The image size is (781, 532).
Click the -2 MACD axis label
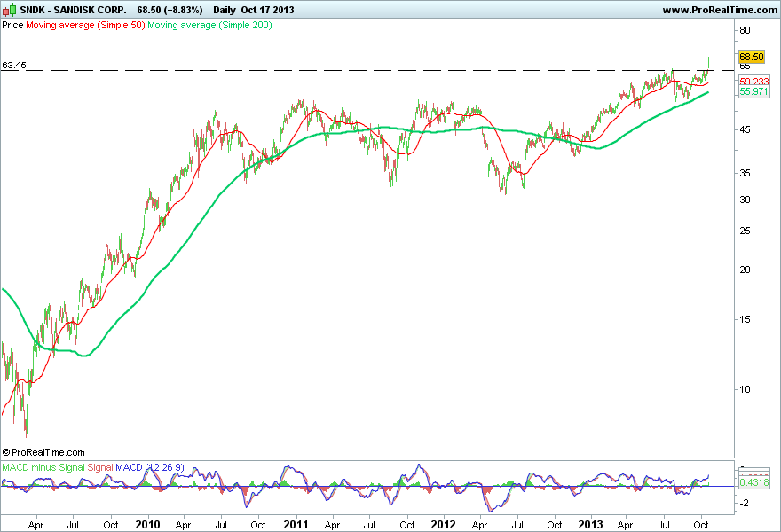click(x=744, y=503)
